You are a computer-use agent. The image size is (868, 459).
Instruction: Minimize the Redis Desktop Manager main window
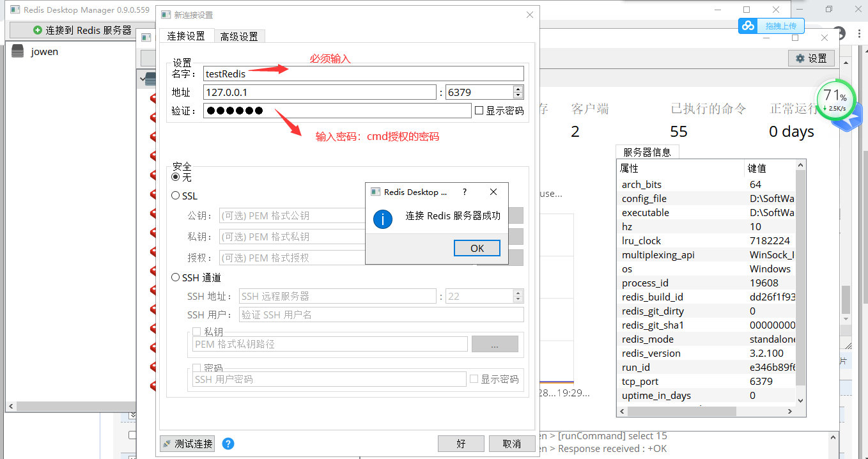(717, 10)
